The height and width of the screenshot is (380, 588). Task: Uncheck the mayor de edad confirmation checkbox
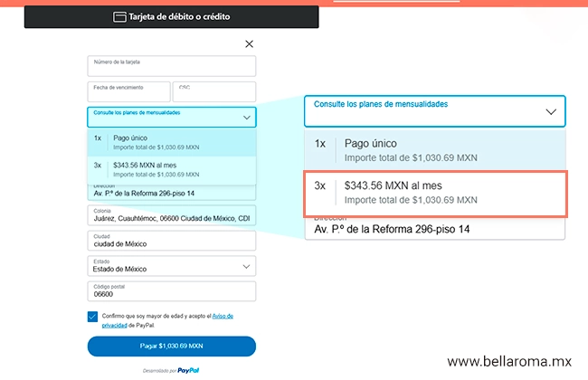pyautogui.click(x=92, y=317)
